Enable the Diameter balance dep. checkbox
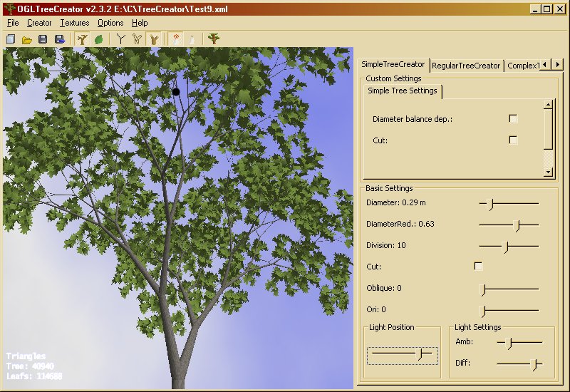Screen dimensions: 570x392 pos(513,119)
